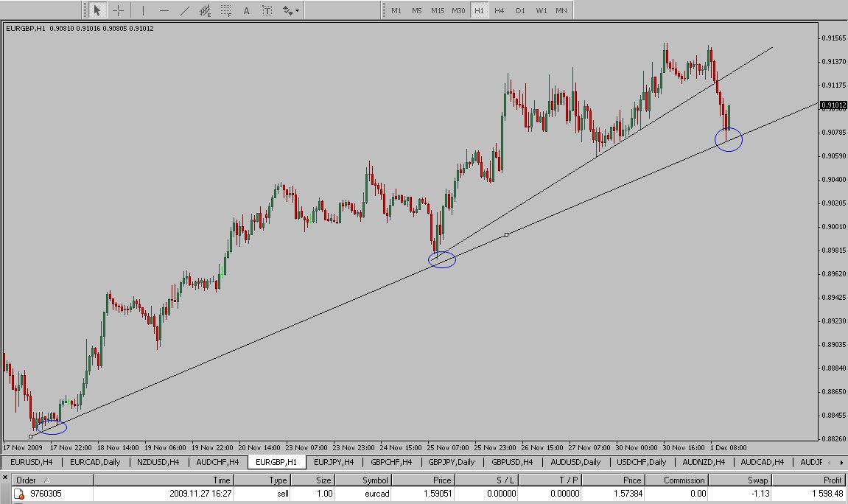Choose the horizontal line drawing tool
The height and width of the screenshot is (504, 848).
click(164, 10)
